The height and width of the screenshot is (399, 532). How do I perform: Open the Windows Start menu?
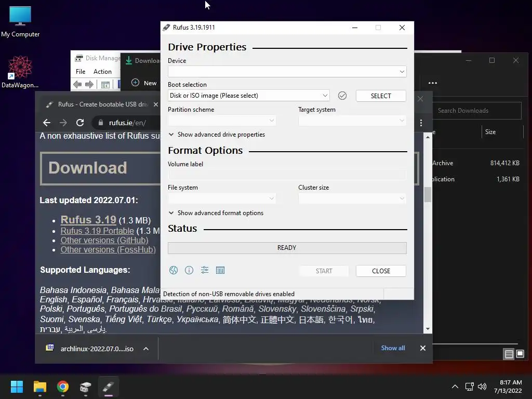[17, 387]
